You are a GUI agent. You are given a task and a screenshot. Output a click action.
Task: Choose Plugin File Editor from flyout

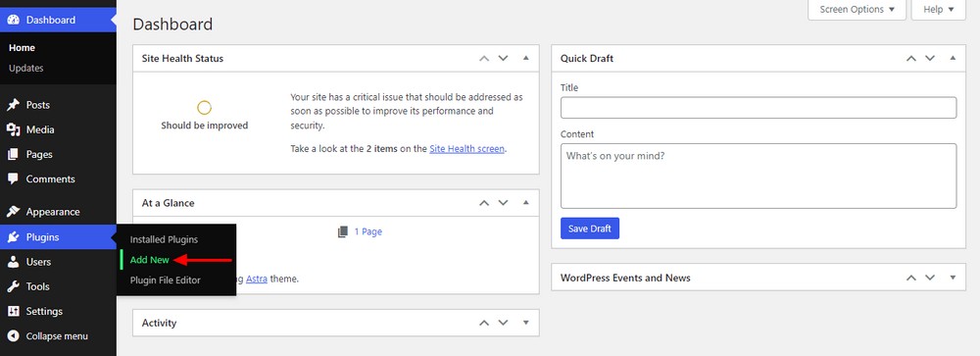coord(165,280)
